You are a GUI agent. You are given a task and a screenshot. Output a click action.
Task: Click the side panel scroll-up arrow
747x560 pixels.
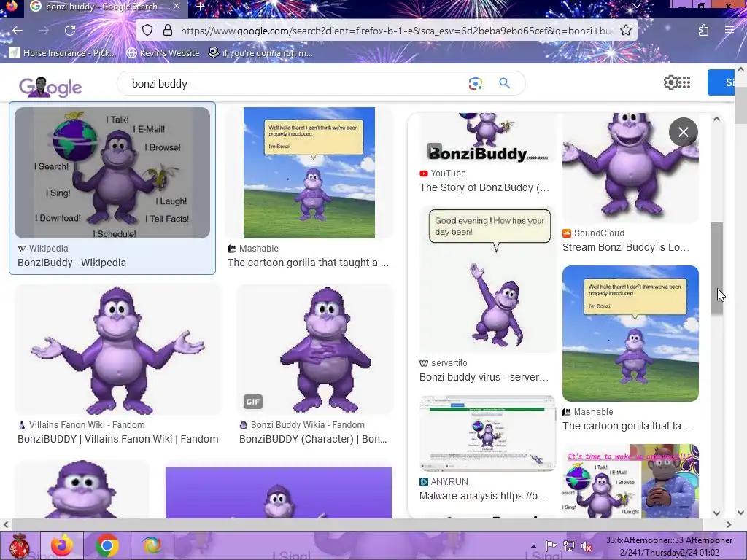(716, 120)
